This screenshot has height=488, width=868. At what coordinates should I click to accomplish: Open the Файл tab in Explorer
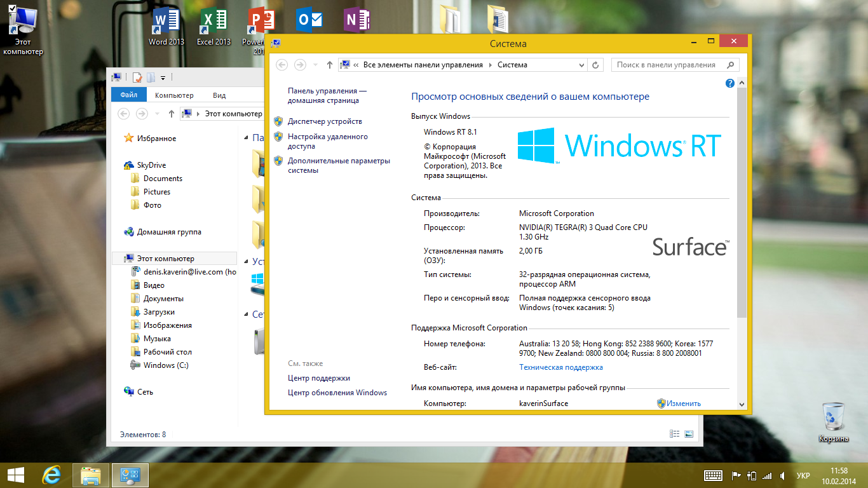click(129, 95)
